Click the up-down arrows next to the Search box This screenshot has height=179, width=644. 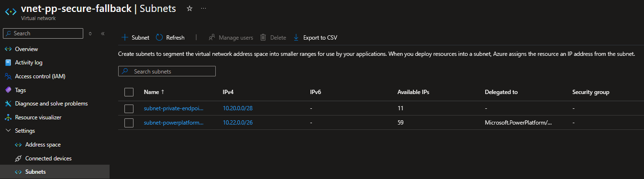(x=90, y=33)
